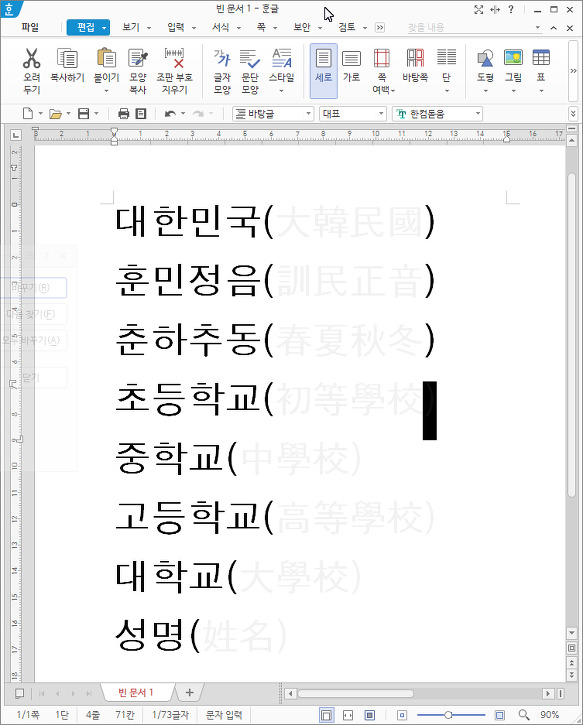Toggle 세로 (portrait) orientation button
Viewport: 583px width, 725px height.
coord(324,71)
